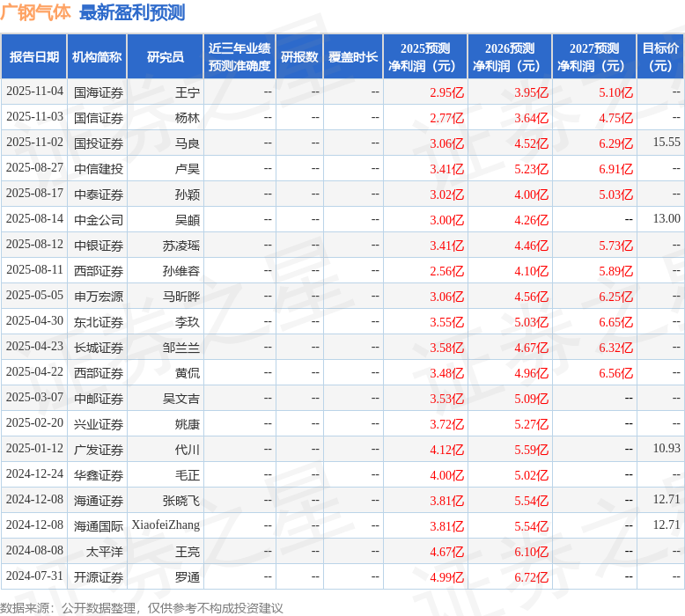Click the 兴业证券 institution cell
685x616 pixels.
[x=99, y=424]
